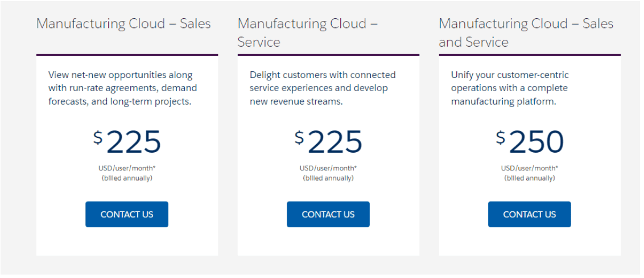
Task: Click '(billed annually)' note in Sales card
Action: tap(127, 178)
